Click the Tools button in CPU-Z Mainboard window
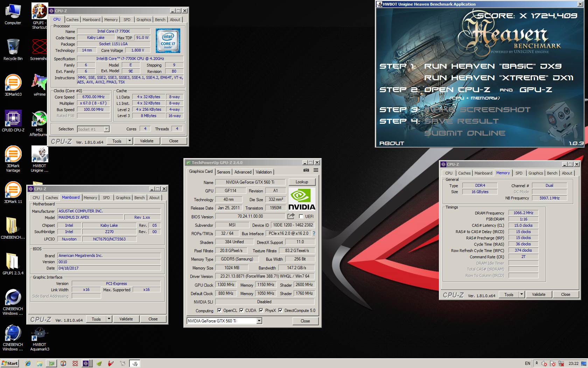The height and width of the screenshot is (368, 588). 96,319
